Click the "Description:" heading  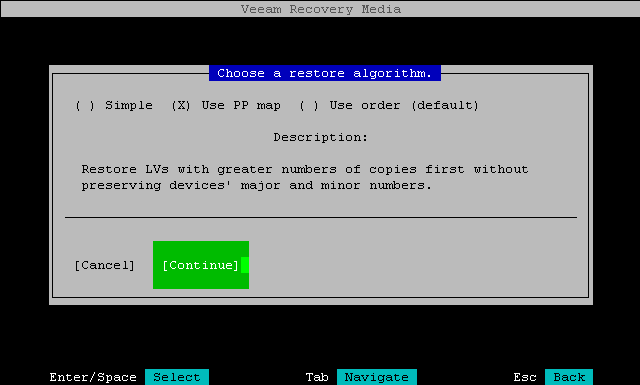(x=320, y=137)
